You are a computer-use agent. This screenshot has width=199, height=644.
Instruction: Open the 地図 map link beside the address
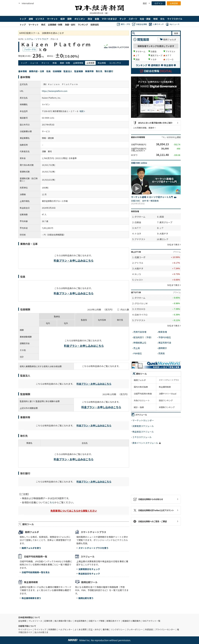82,111
